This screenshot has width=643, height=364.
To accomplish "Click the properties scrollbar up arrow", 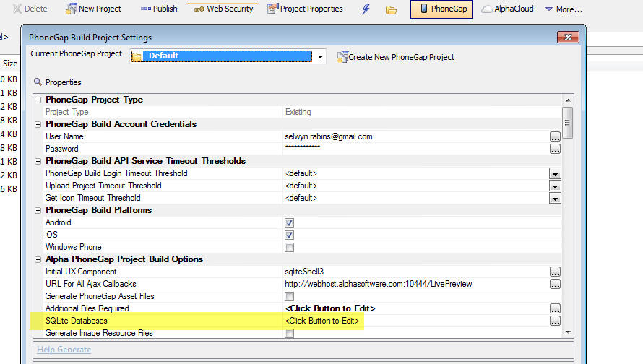I will tap(568, 100).
